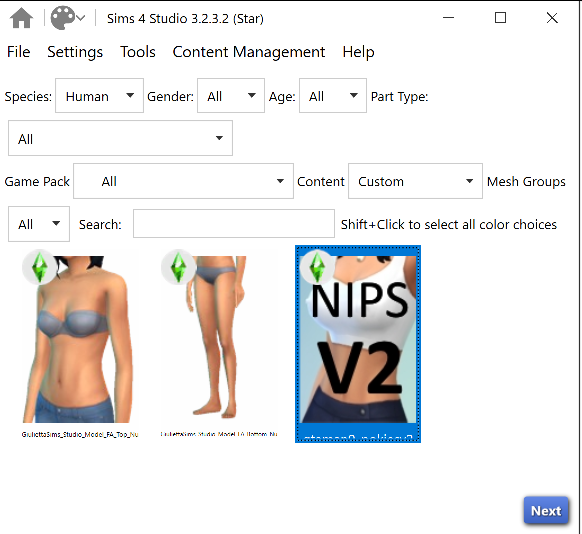Open the Mesh Groups dropdown

39,224
